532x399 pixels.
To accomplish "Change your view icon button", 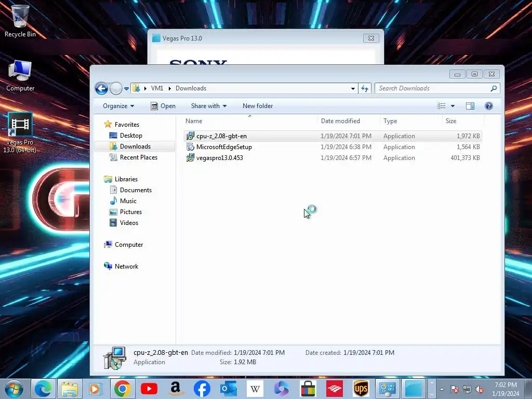I will click(x=442, y=106).
